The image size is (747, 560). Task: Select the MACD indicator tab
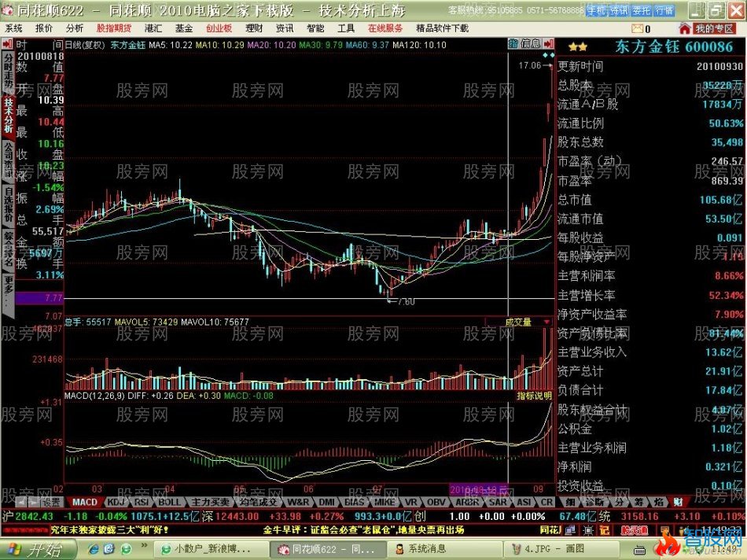(x=84, y=502)
